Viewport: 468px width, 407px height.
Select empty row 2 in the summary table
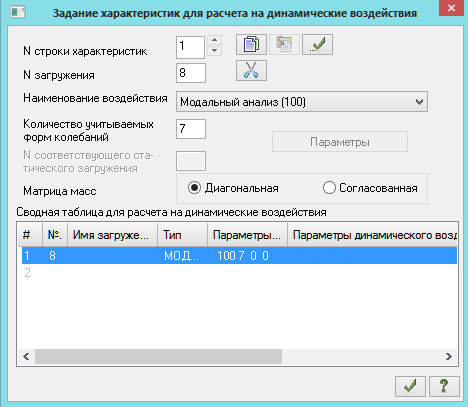239,273
